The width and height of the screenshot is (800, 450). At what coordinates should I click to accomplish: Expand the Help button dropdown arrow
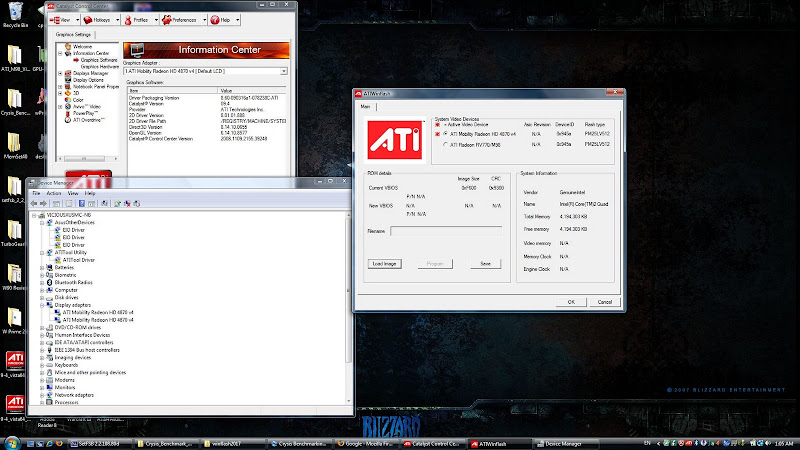coord(237,20)
